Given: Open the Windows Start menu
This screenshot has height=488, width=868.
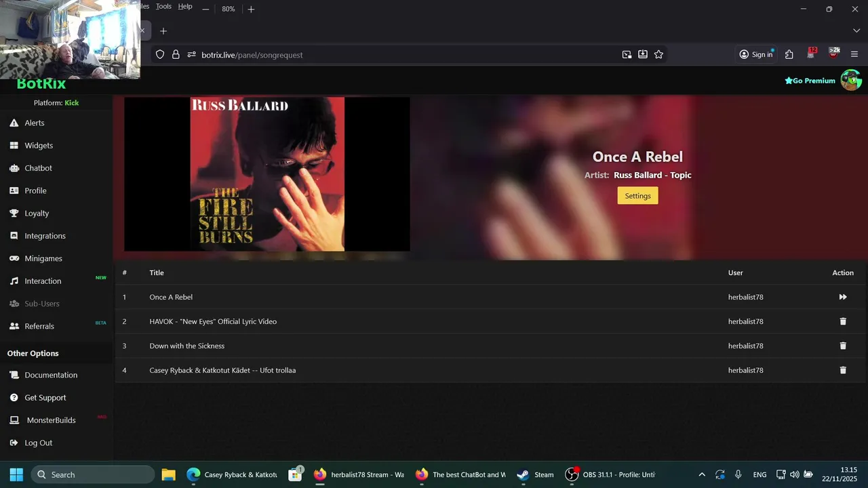Looking at the screenshot, I should [x=16, y=474].
